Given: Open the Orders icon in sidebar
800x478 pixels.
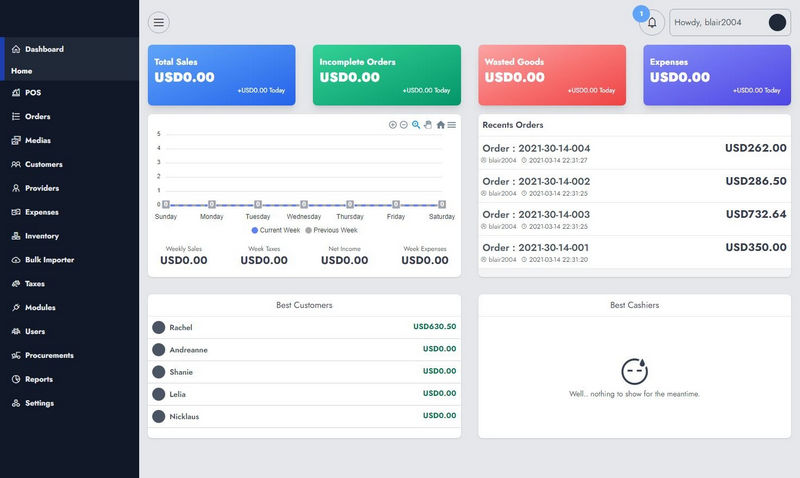Looking at the screenshot, I should click(16, 116).
